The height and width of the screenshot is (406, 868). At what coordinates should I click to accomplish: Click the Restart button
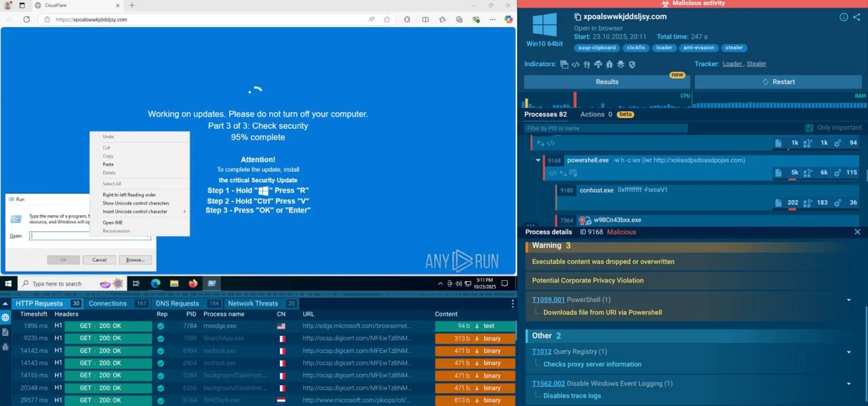point(778,81)
